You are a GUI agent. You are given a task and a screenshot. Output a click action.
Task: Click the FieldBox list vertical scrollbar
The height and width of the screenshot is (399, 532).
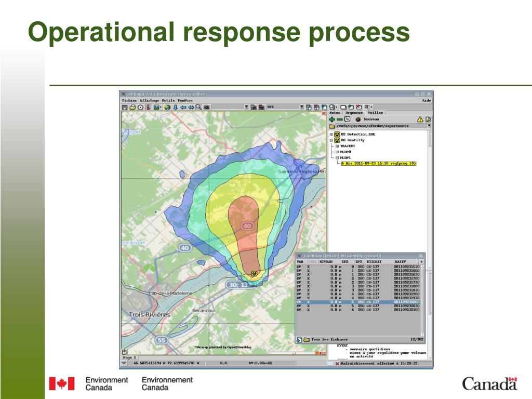422,300
